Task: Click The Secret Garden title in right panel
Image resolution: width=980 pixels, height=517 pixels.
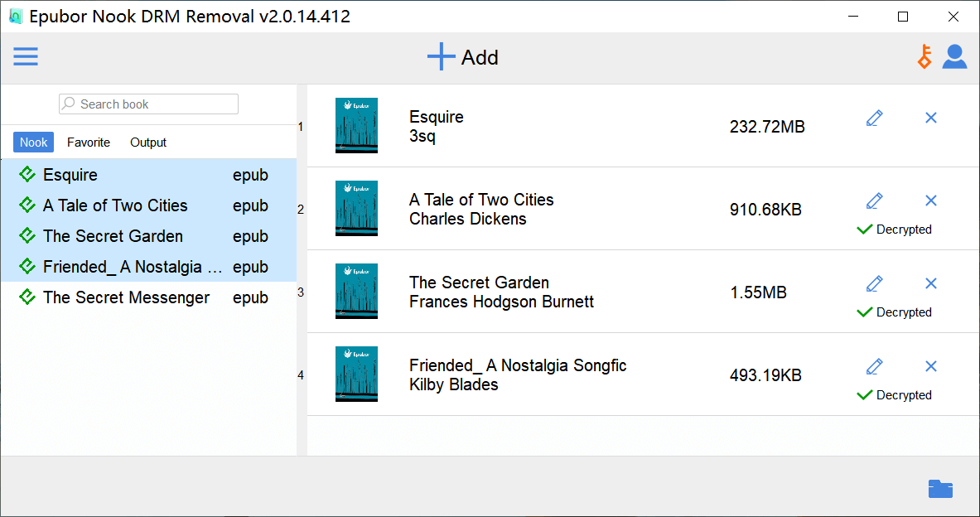Action: pyautogui.click(x=479, y=283)
